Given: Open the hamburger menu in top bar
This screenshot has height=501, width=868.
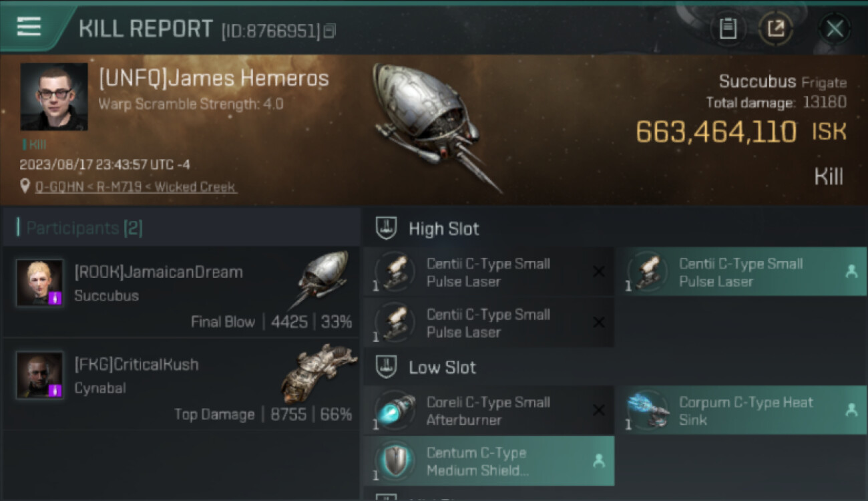Looking at the screenshot, I should coord(29,26).
